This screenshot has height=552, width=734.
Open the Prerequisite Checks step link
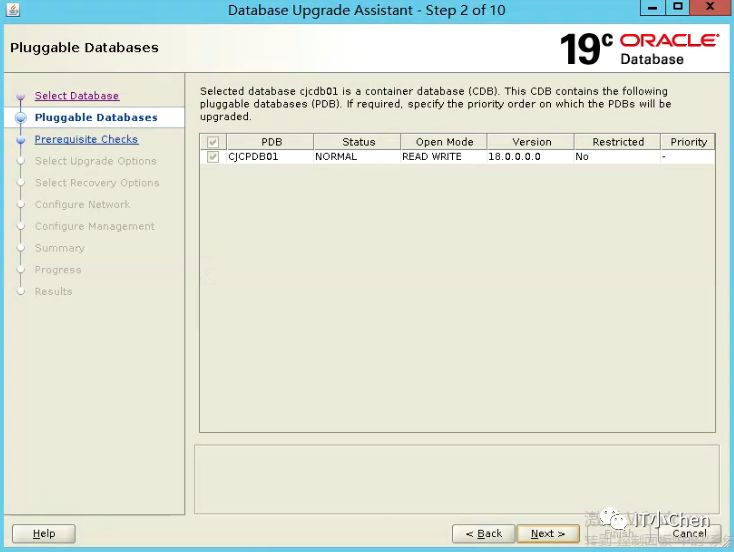pyautogui.click(x=87, y=139)
